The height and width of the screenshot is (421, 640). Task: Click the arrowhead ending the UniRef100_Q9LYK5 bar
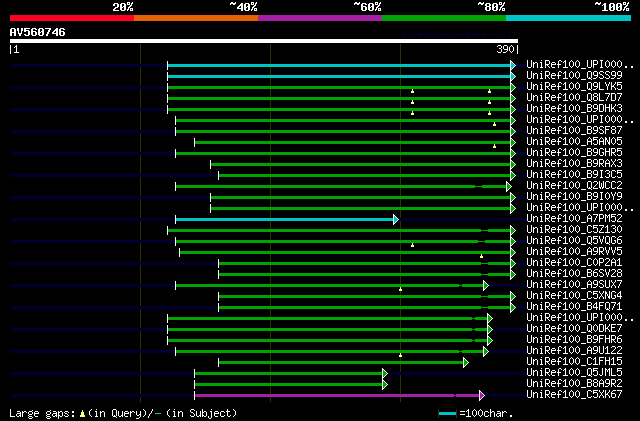pos(513,87)
